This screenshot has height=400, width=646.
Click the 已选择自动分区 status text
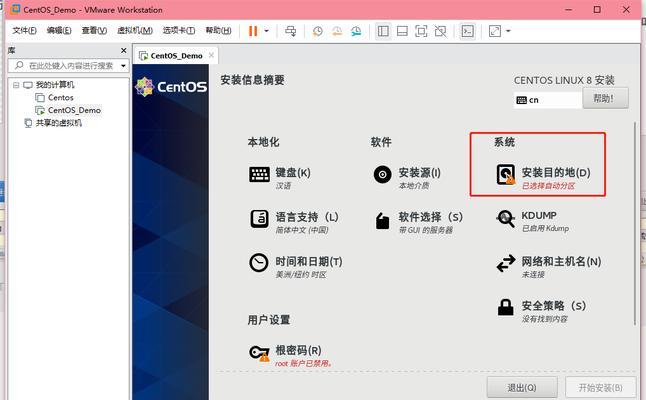548,186
